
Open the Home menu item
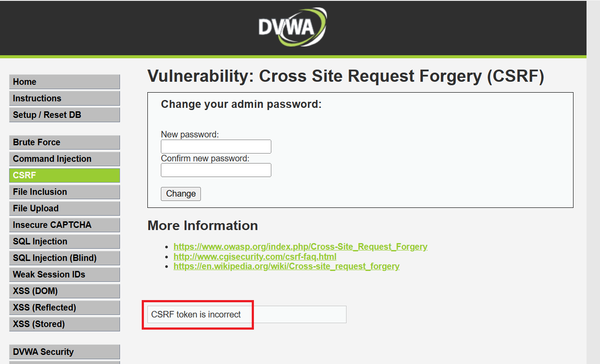click(x=64, y=82)
